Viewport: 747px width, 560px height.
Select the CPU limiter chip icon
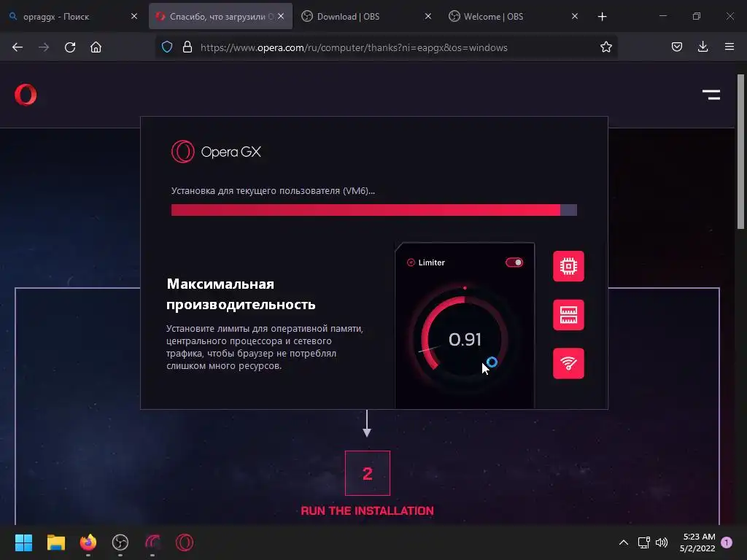click(568, 266)
